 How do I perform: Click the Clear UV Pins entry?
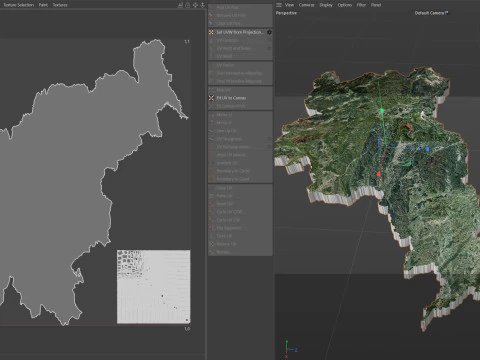click(240, 23)
